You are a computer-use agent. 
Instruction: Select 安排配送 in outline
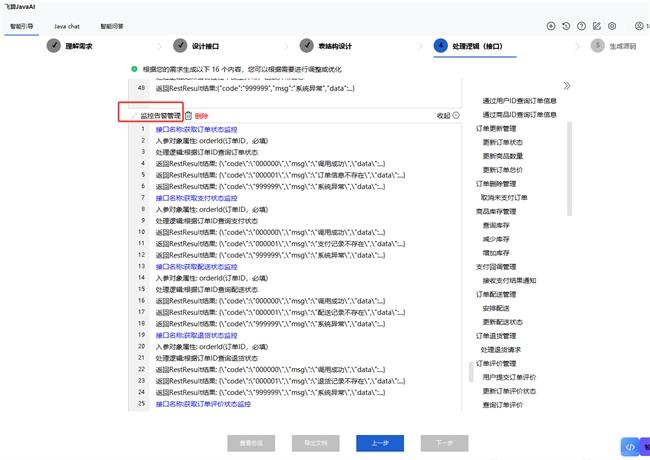496,308
